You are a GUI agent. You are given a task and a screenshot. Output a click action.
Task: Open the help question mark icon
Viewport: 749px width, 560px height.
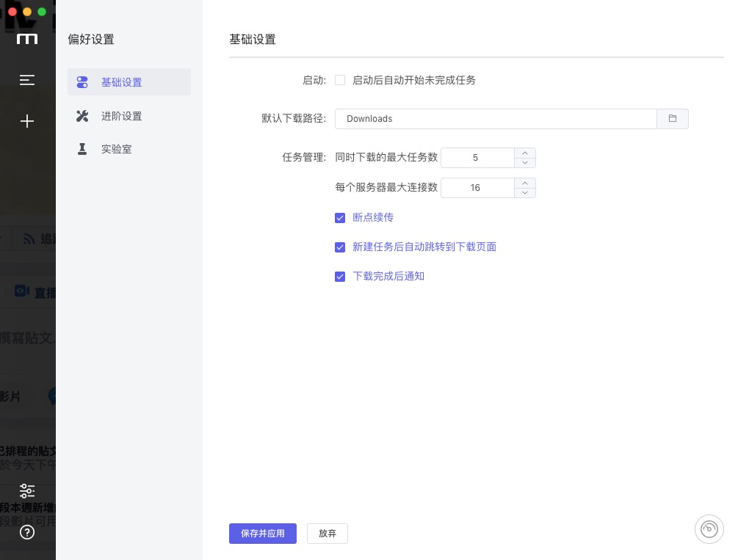pyautogui.click(x=27, y=532)
